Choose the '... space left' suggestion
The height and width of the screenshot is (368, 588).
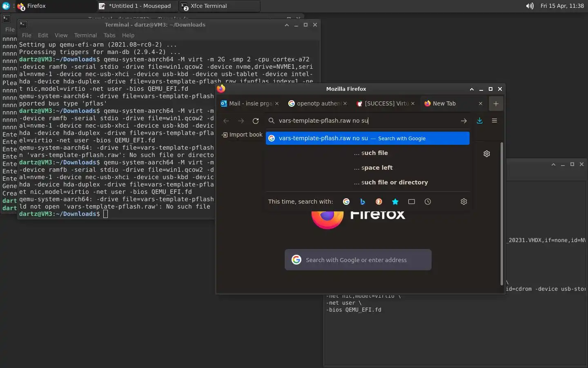tap(367, 168)
